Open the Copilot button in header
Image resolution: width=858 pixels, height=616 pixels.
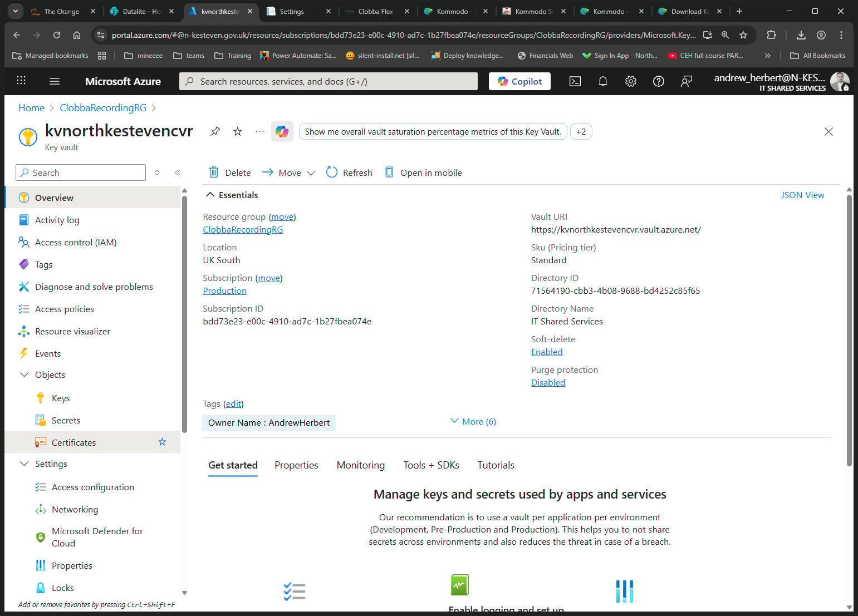[x=519, y=81]
